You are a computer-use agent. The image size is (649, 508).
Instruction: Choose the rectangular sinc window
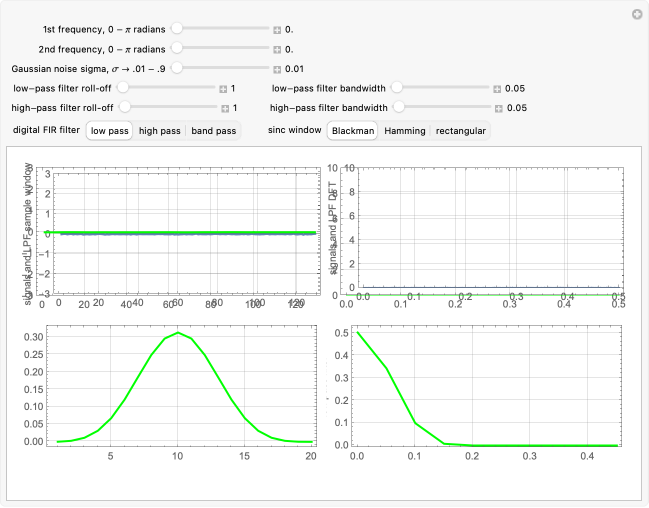point(461,130)
